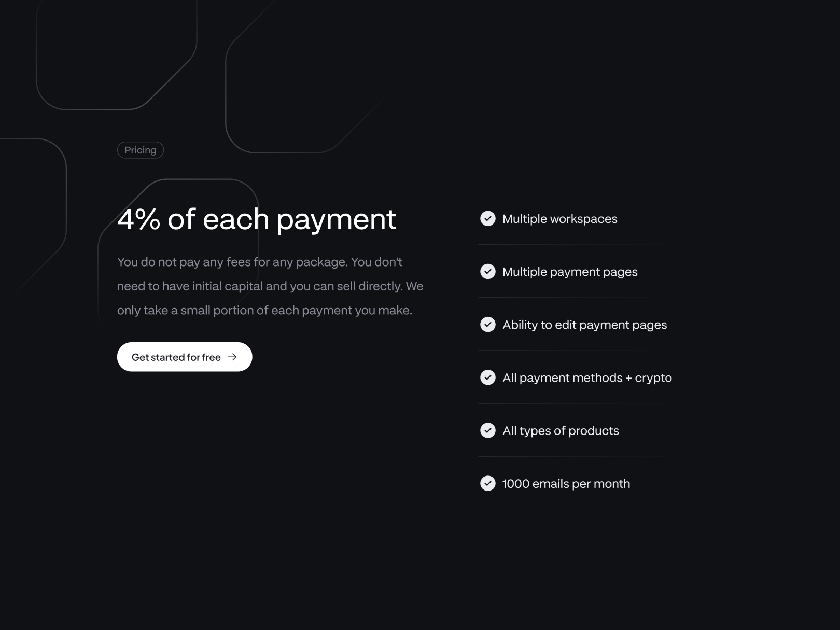Expand the All payment methods + crypto item
Image resolution: width=840 pixels, height=630 pixels.
(x=586, y=377)
